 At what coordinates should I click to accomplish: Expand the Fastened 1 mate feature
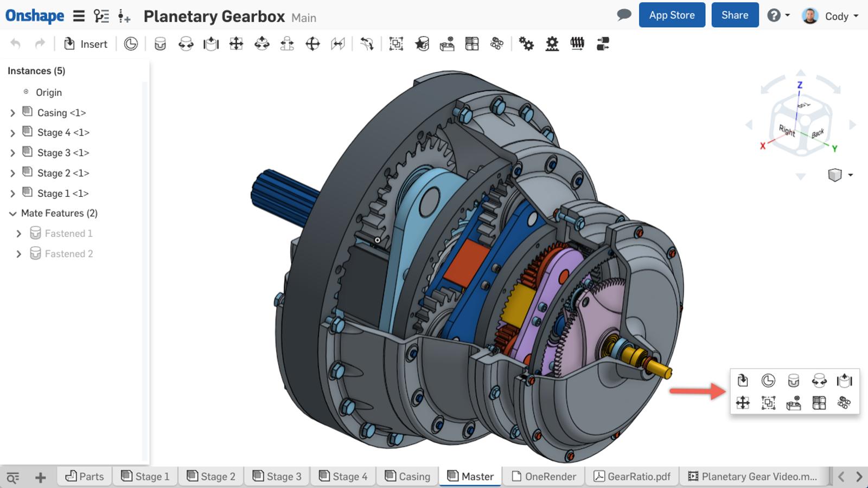pos(19,234)
